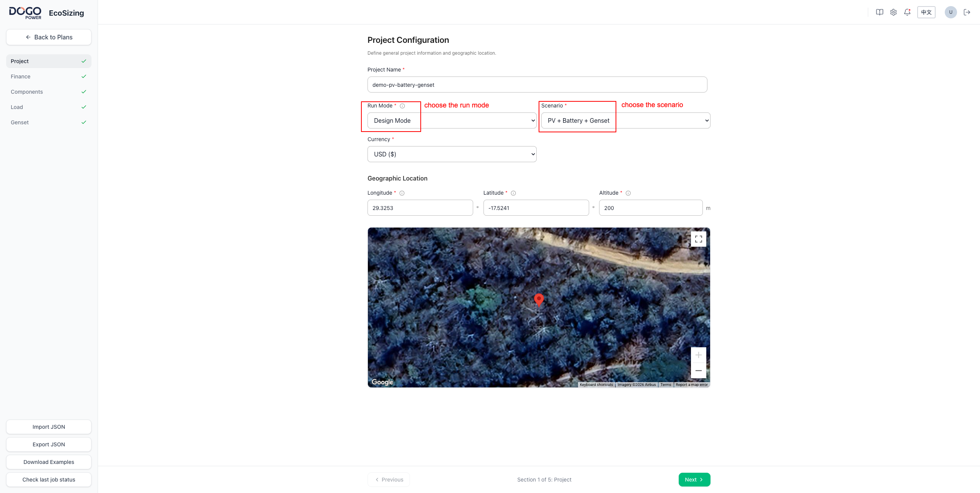This screenshot has height=493, width=980.
Task: Click the Longitude info icon
Action: coord(402,193)
